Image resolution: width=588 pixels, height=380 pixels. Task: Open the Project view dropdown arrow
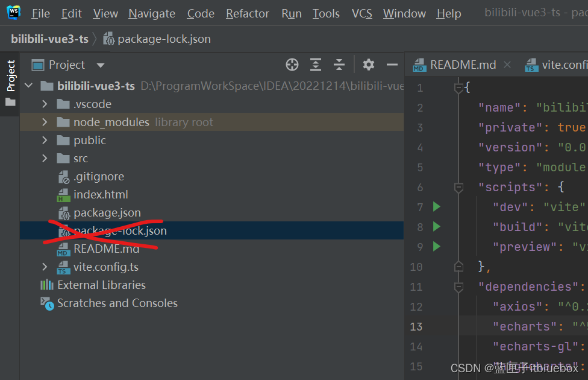point(101,65)
